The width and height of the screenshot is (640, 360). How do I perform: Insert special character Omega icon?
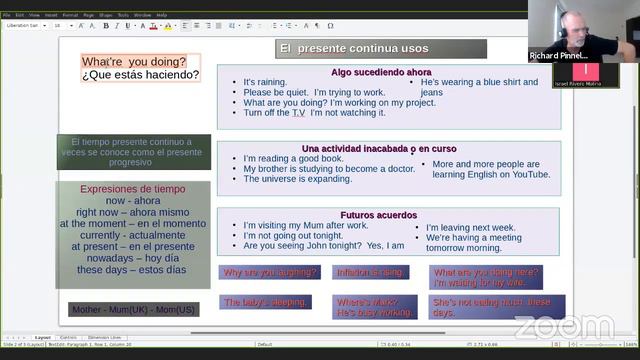[331, 26]
